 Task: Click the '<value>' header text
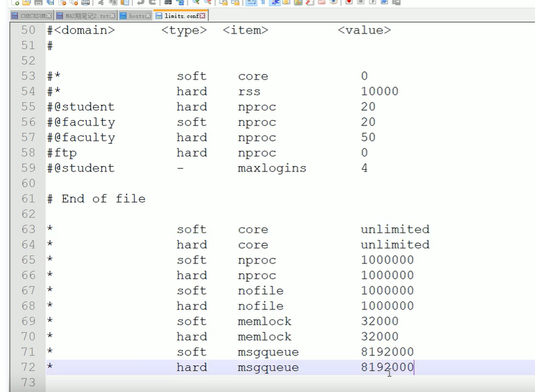365,30
